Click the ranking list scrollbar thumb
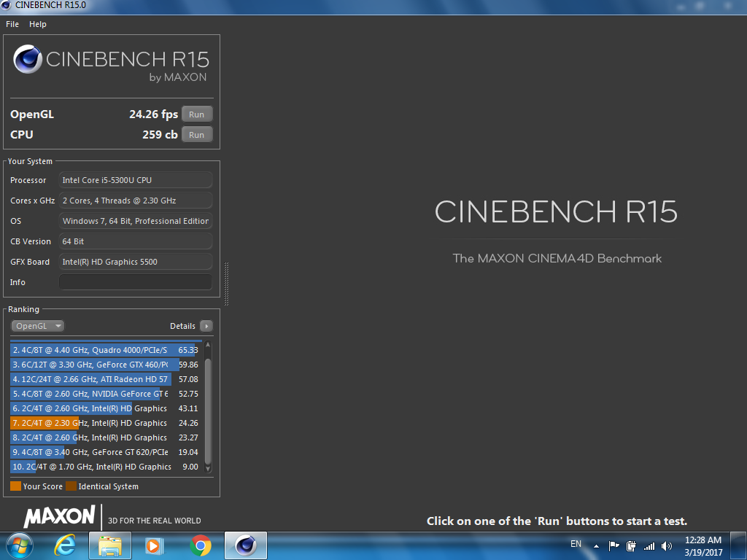This screenshot has height=560, width=747. point(208,411)
